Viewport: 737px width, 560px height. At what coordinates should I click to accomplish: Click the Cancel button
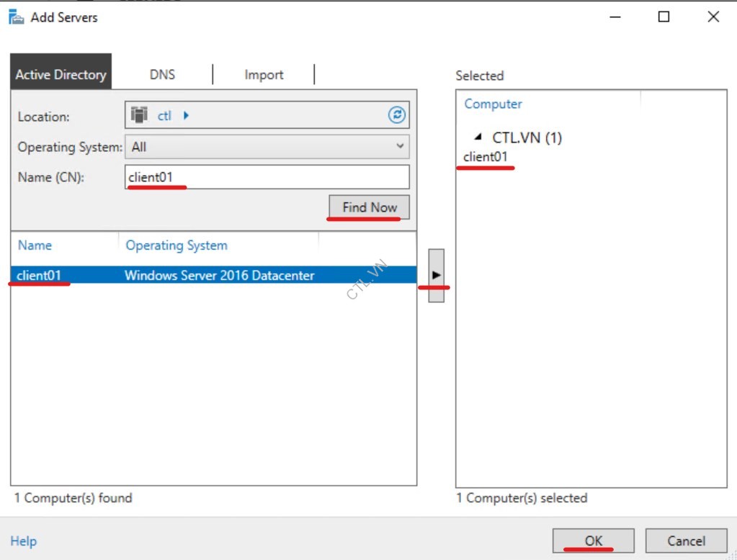[686, 541]
